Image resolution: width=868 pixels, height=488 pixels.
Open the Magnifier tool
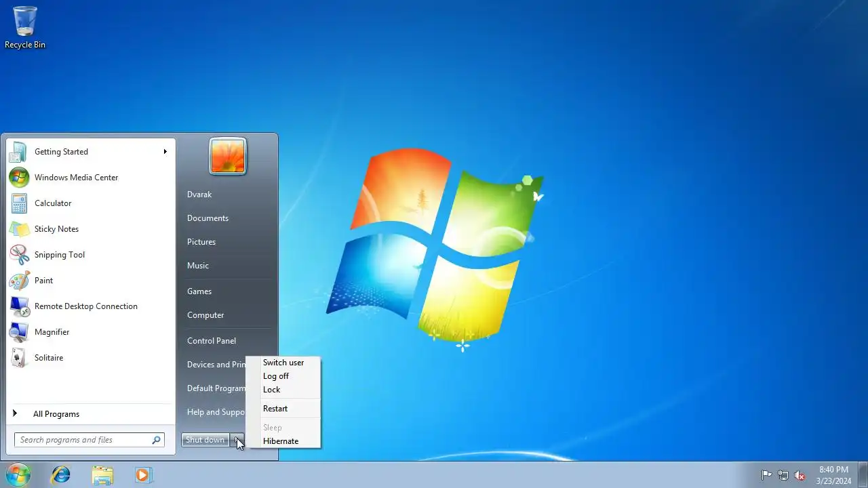[x=91, y=332]
